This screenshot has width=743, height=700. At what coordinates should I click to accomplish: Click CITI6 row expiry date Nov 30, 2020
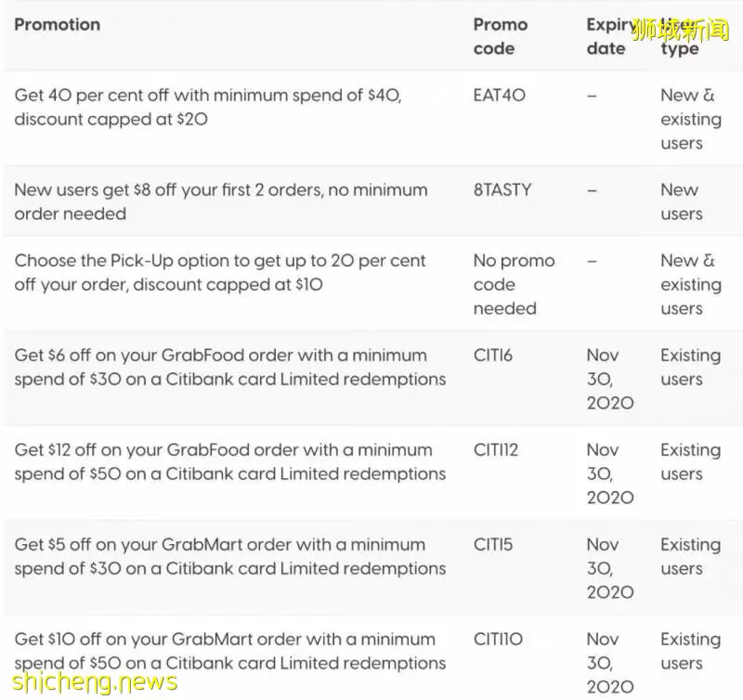tap(610, 380)
